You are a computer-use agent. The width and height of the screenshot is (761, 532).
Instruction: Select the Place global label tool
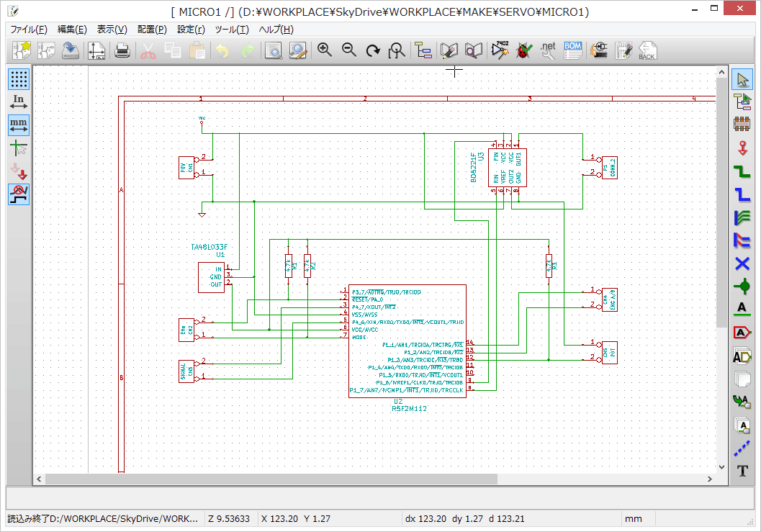tap(742, 333)
